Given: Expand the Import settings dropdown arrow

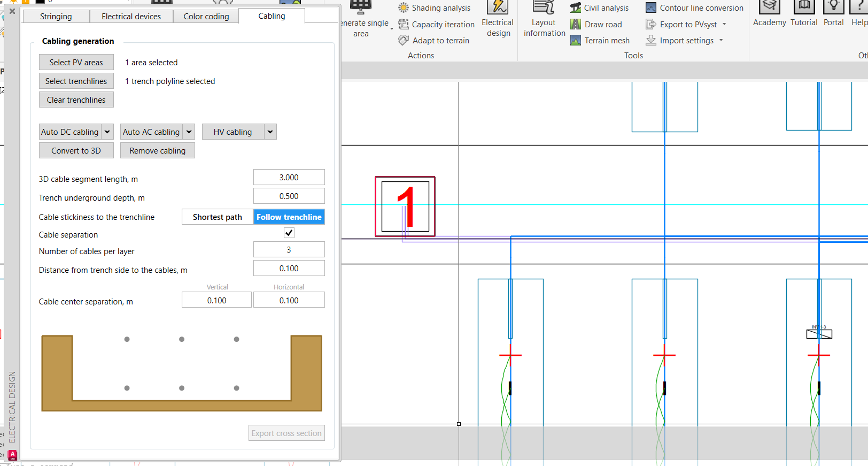Looking at the screenshot, I should pos(721,40).
